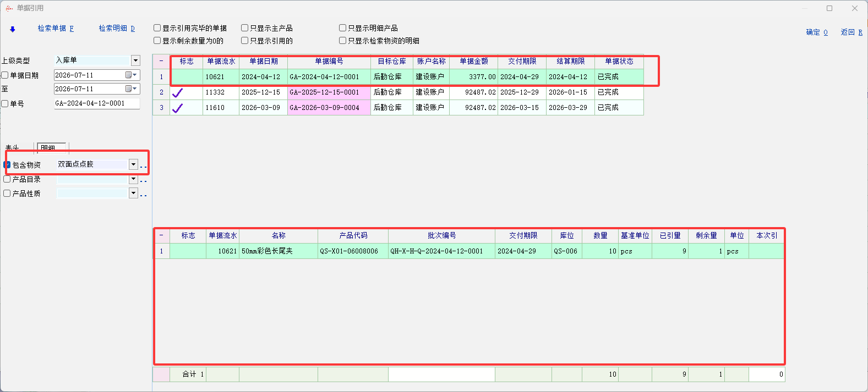The image size is (868, 392).
Task: Click ellipsis button next to 产品目录
Action: pos(144,180)
